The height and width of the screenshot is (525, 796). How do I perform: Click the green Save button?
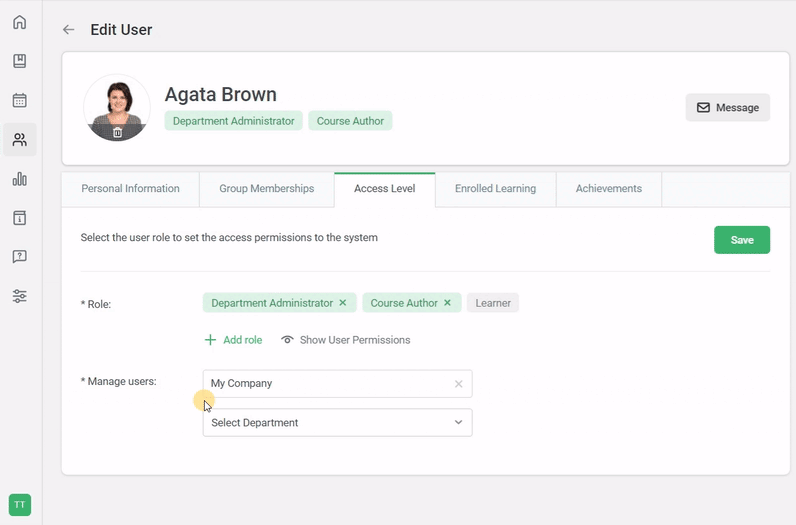pyautogui.click(x=741, y=240)
